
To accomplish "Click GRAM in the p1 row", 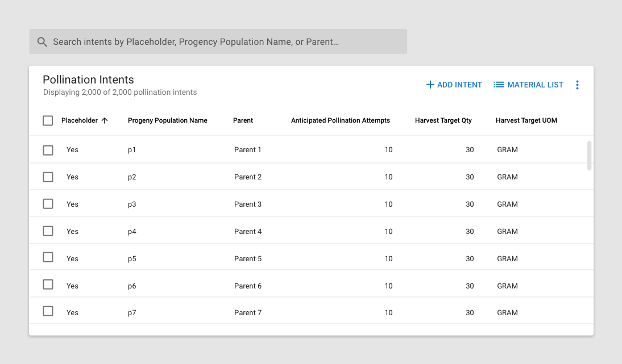I will coord(507,150).
